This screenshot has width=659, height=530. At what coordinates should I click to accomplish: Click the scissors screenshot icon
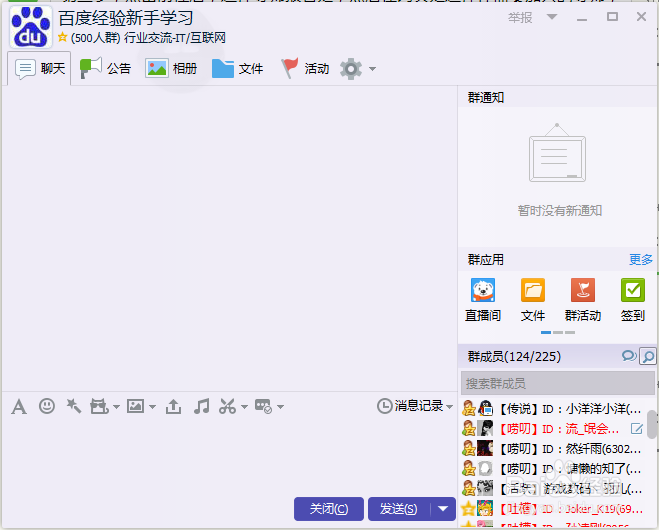227,406
